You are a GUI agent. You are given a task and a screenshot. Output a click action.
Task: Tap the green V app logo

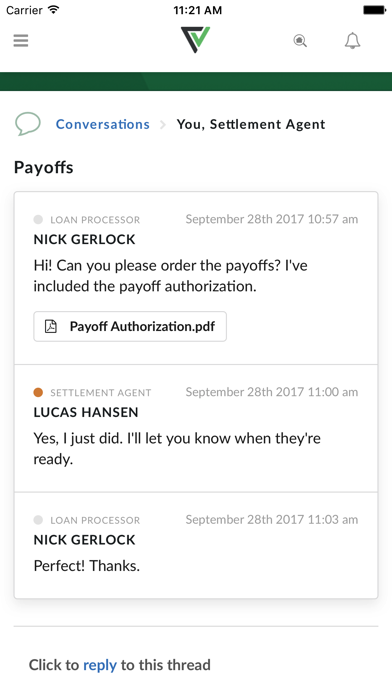[x=195, y=40]
